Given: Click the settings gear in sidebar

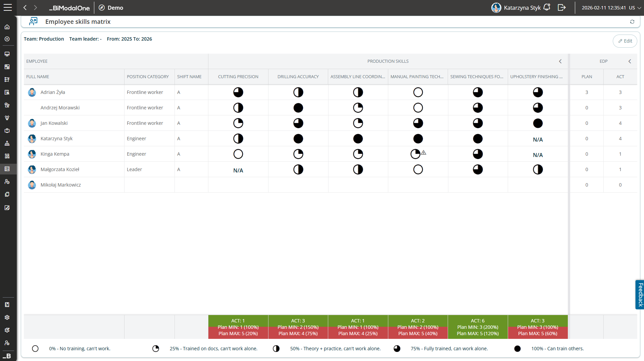Looking at the screenshot, I should pos(7,317).
